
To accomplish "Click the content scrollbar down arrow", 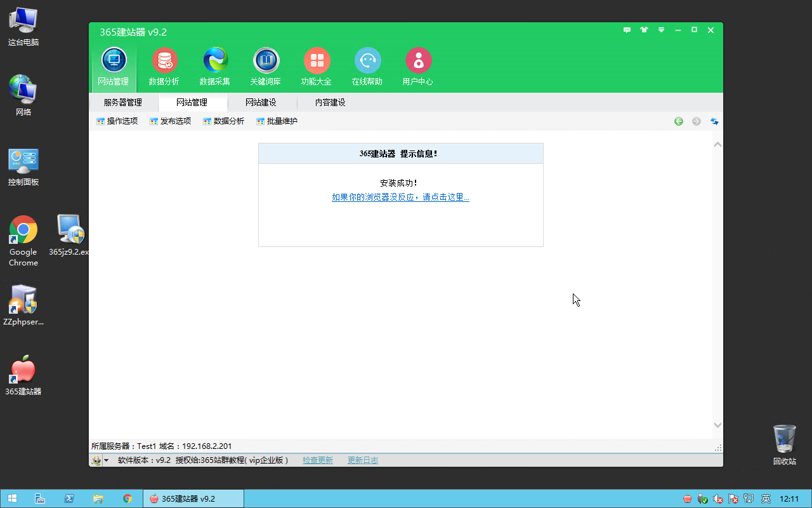I will (717, 425).
